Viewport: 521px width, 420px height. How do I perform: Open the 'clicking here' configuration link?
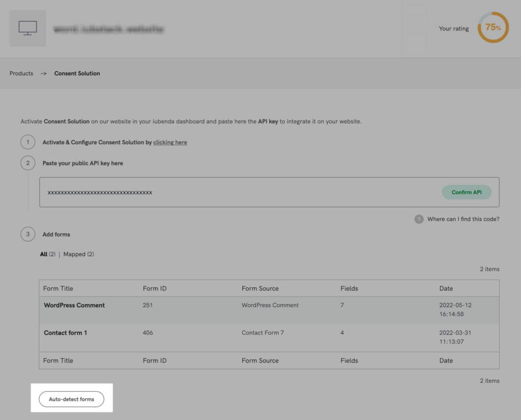click(x=170, y=142)
